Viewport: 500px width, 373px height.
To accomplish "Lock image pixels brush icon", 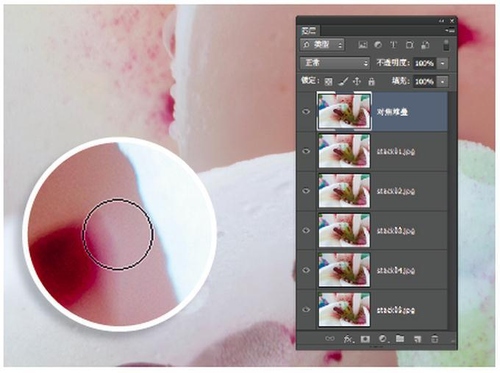I will pyautogui.click(x=343, y=81).
